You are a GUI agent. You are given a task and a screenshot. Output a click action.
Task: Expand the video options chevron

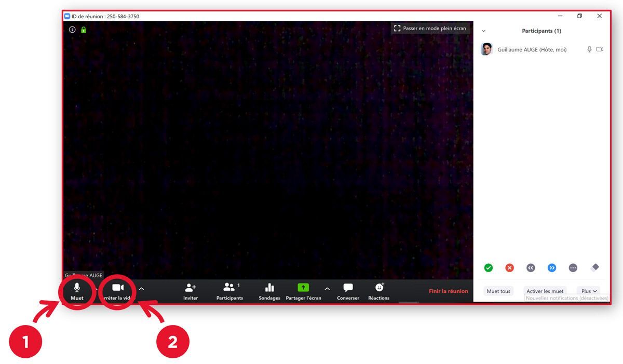141,289
